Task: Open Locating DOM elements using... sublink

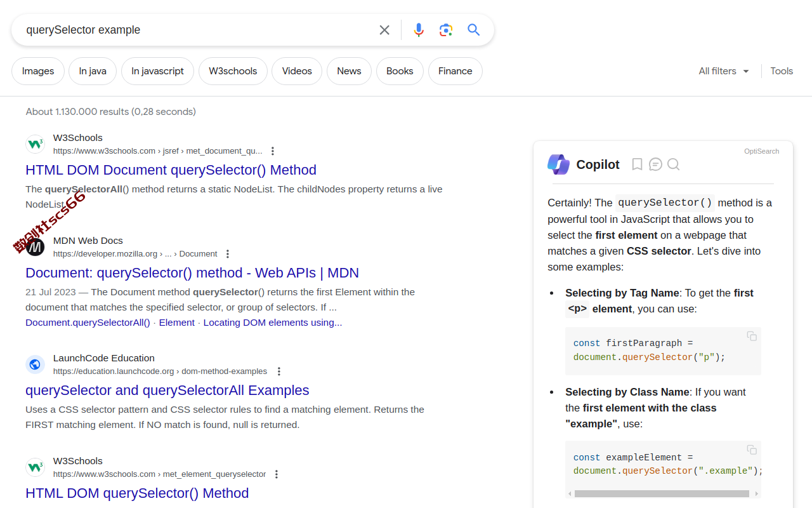Action: tap(273, 323)
